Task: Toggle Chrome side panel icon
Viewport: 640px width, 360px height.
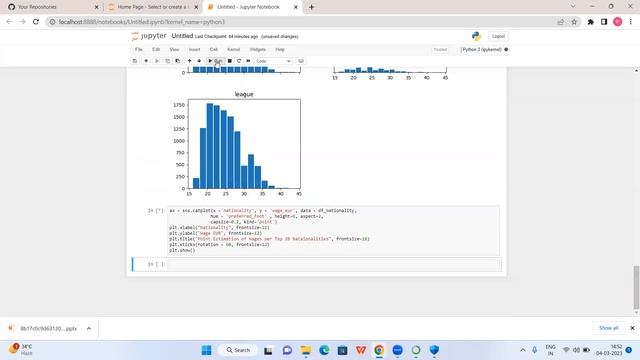Action: pyautogui.click(x=604, y=22)
